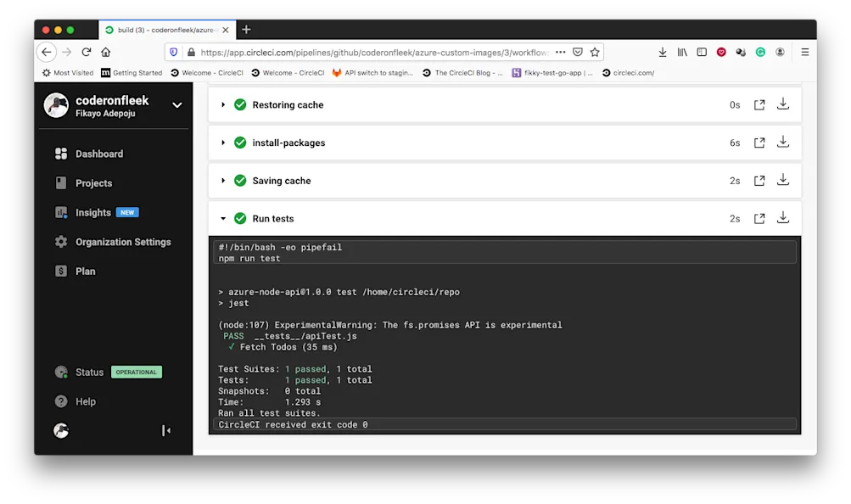
Task: Click the browser forward arrow
Action: pos(67,52)
